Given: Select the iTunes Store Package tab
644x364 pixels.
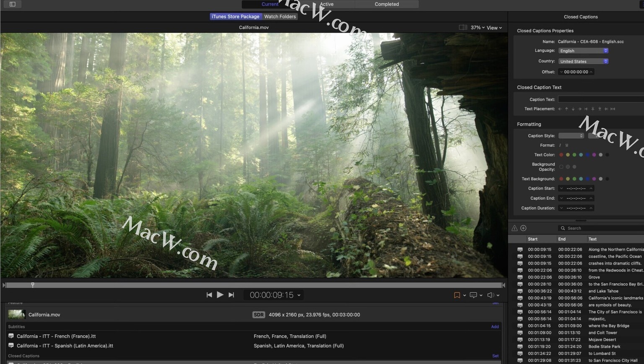Looking at the screenshot, I should (236, 16).
